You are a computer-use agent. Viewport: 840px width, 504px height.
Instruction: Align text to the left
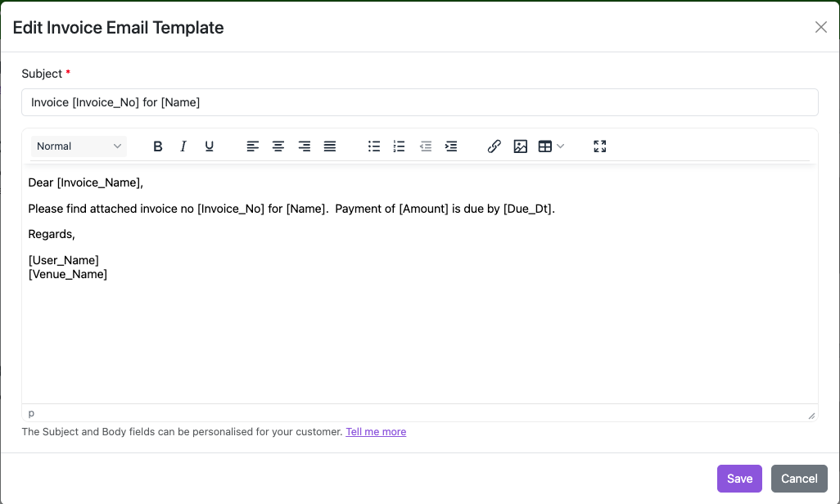253,146
